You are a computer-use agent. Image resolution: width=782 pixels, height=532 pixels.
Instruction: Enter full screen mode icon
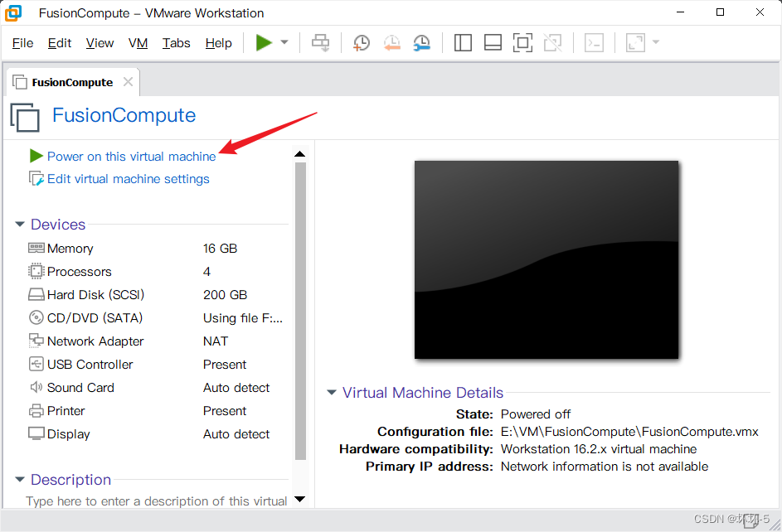522,43
